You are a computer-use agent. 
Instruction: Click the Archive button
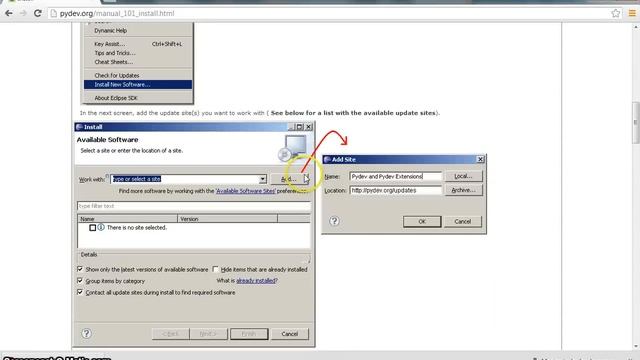(x=463, y=190)
